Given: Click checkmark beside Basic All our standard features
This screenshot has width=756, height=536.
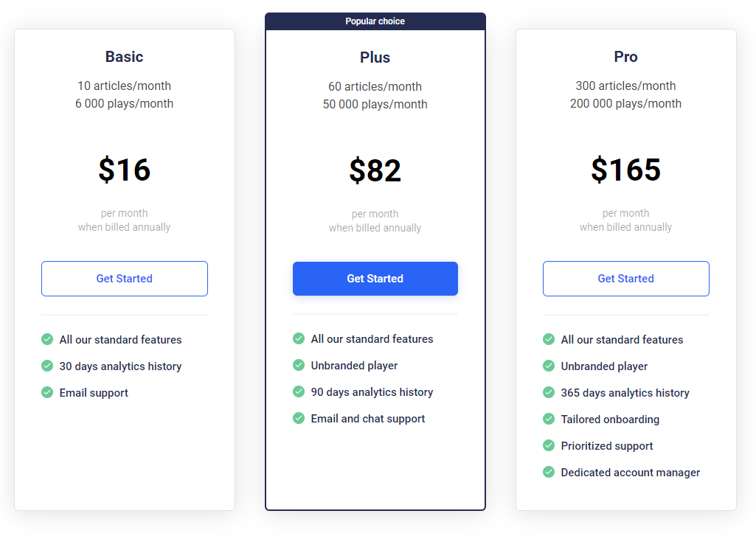Looking at the screenshot, I should tap(47, 339).
